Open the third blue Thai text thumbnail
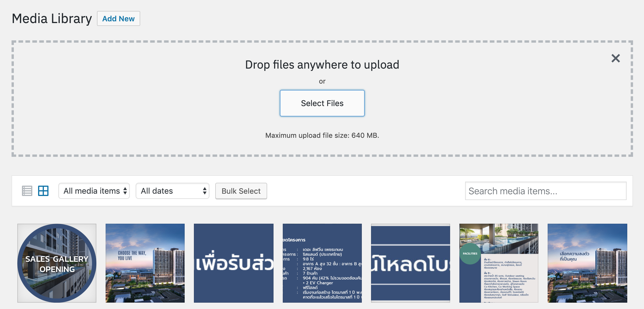The height and width of the screenshot is (309, 644). 233,263
